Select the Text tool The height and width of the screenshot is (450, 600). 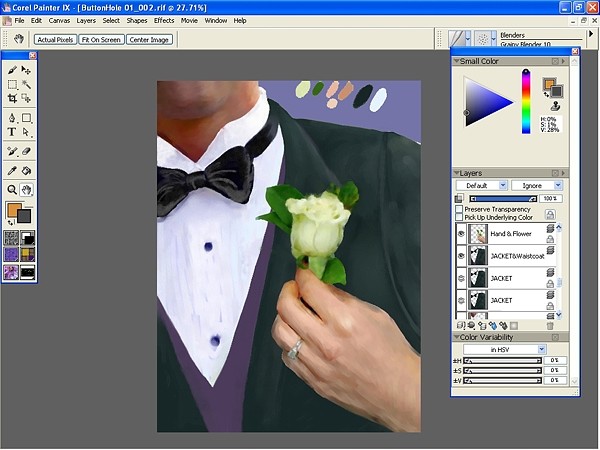point(12,132)
